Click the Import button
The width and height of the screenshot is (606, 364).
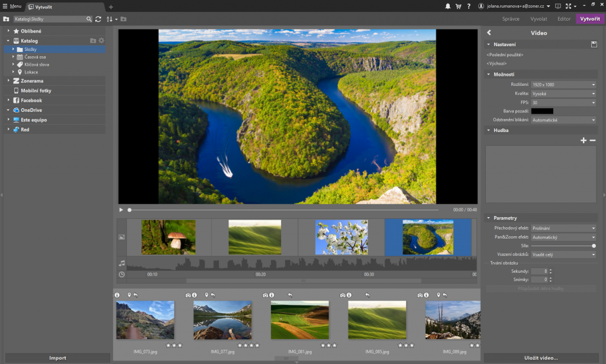57,358
